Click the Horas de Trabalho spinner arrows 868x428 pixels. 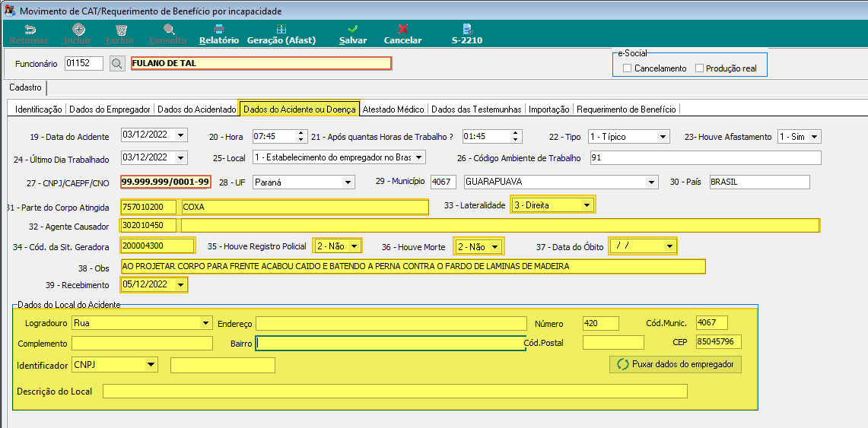coord(515,136)
